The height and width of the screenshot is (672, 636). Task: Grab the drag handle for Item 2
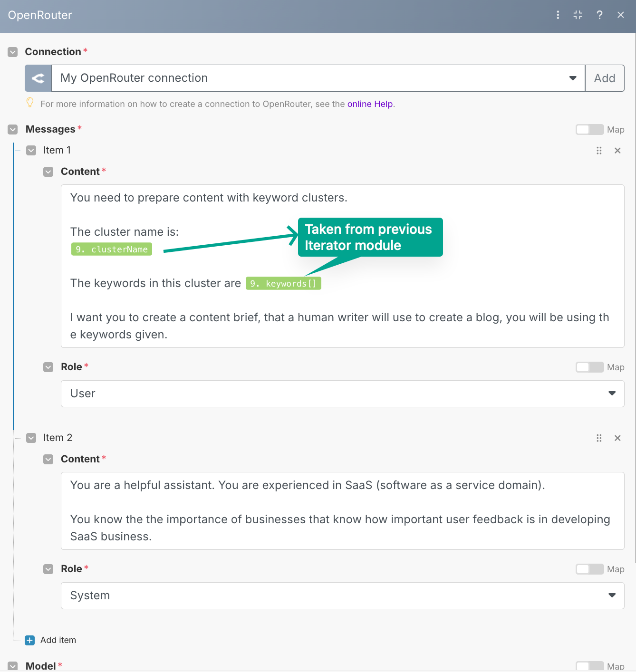(599, 438)
